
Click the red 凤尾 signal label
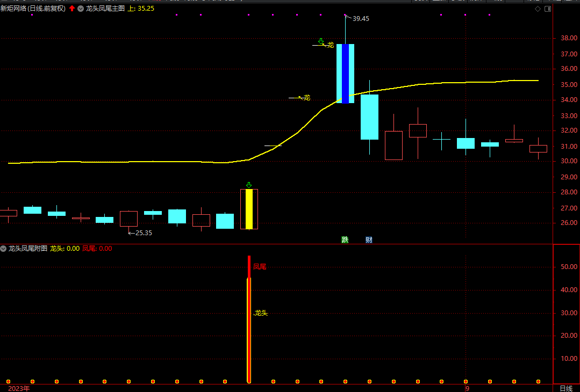pyautogui.click(x=260, y=266)
